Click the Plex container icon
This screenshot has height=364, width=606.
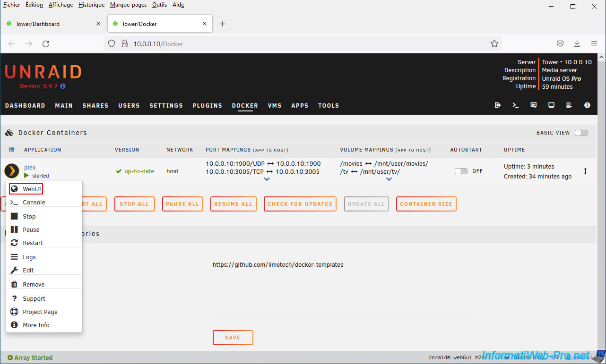tap(12, 171)
